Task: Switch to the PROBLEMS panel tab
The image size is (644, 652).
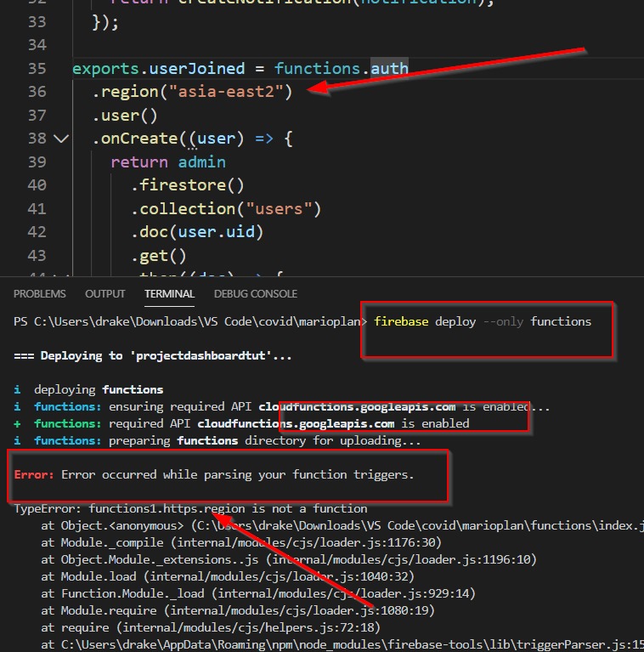Action: coord(40,294)
